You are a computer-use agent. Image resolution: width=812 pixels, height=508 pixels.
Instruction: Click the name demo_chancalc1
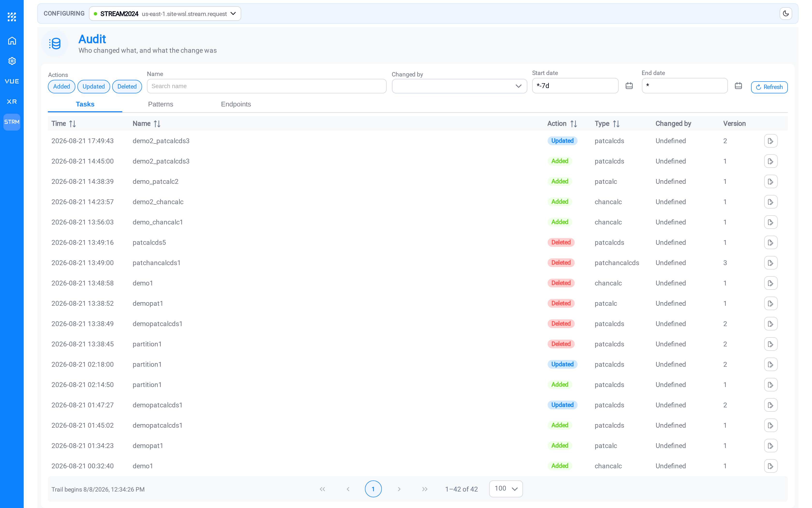pos(158,222)
